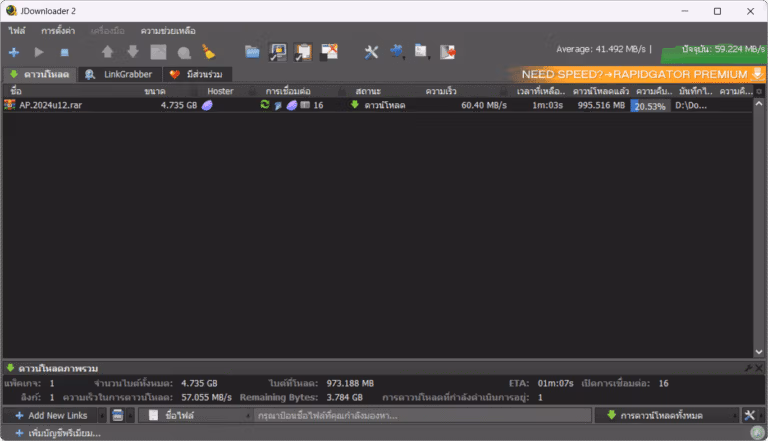Click the 60.40 MB/s speed cell

(x=484, y=105)
